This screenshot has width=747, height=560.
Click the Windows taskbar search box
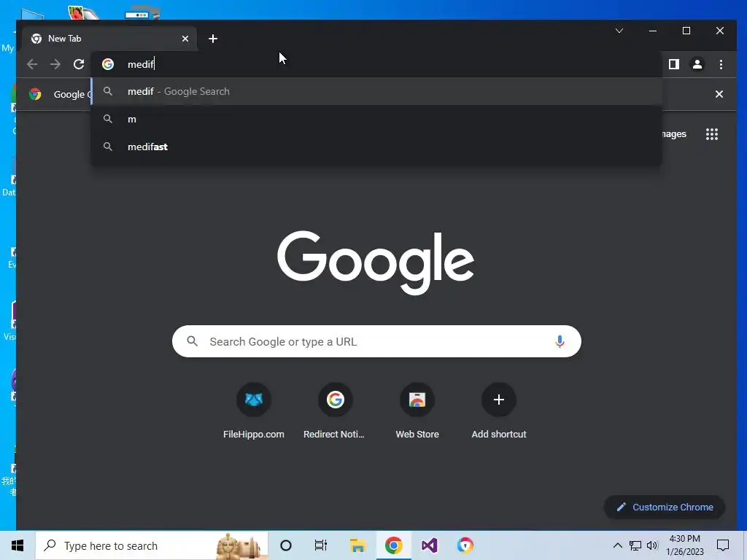click(x=152, y=545)
